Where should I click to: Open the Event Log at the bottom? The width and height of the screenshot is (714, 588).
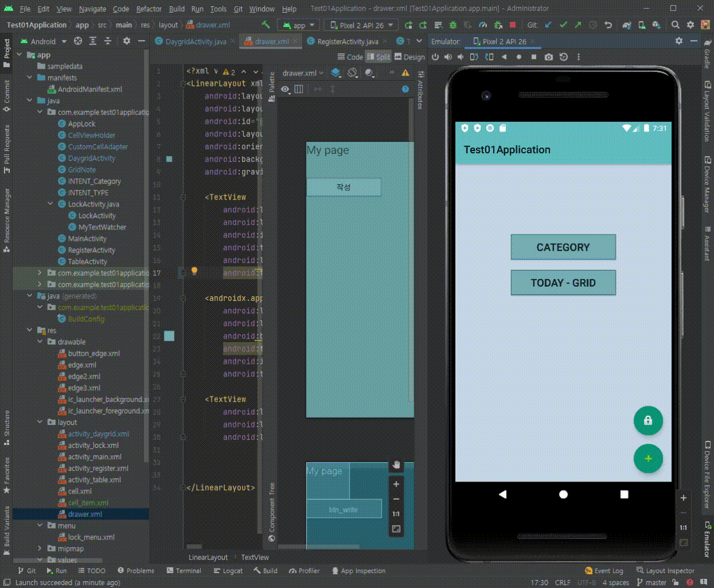click(604, 570)
